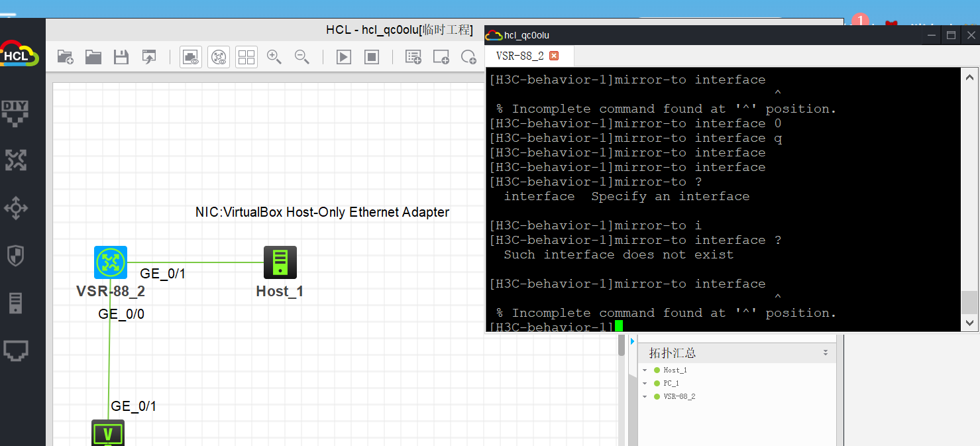Expand the VSR-88_2 entry in topology summary

point(645,396)
